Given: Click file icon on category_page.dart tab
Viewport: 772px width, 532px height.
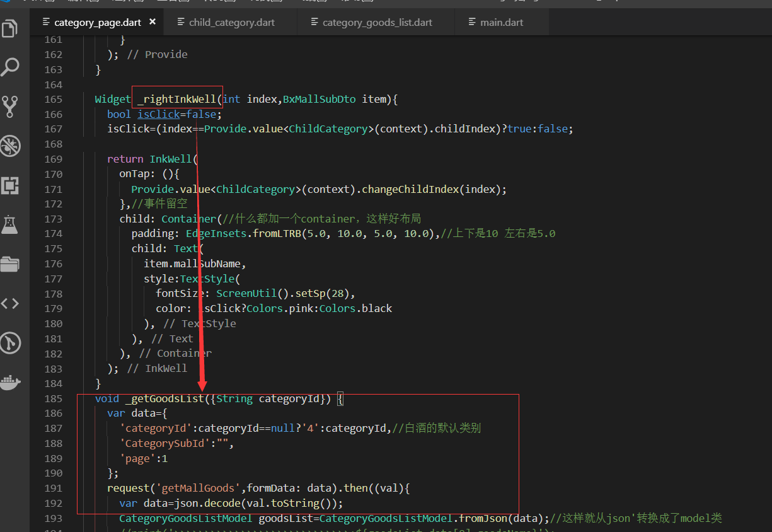Looking at the screenshot, I should point(45,22).
